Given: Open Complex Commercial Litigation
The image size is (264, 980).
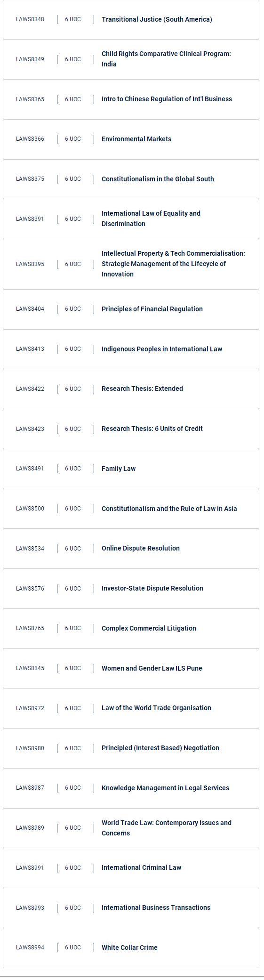Looking at the screenshot, I should coord(131,629).
